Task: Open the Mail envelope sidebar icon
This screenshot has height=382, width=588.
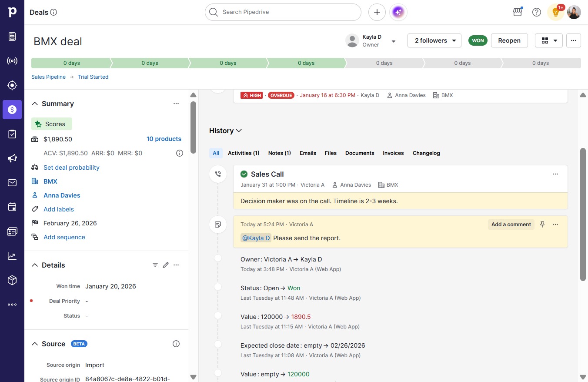Action: tap(12, 183)
